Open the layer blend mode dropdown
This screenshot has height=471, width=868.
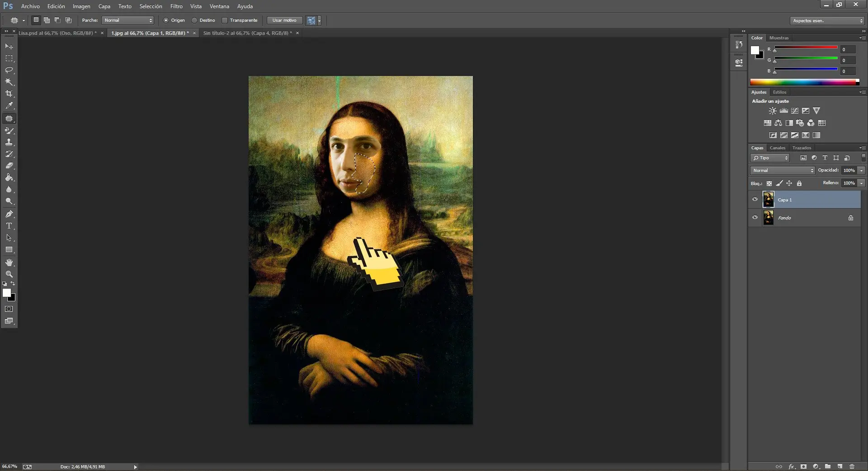coord(783,170)
